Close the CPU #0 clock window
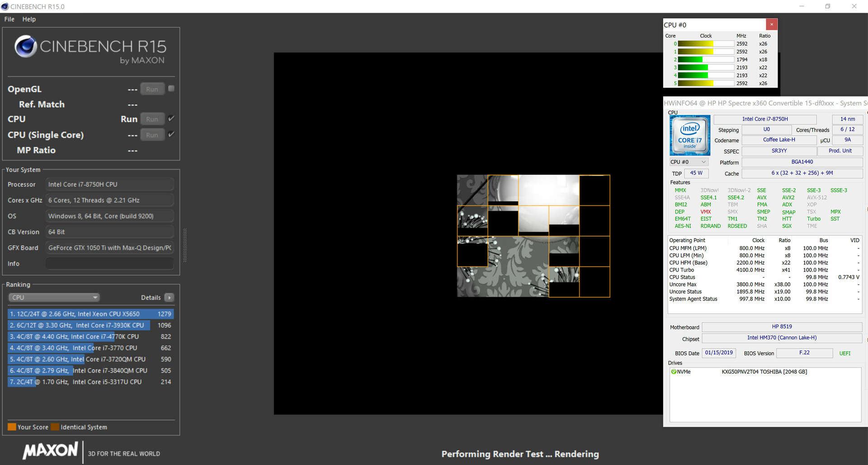Viewport: 868px width, 465px height. (x=772, y=24)
